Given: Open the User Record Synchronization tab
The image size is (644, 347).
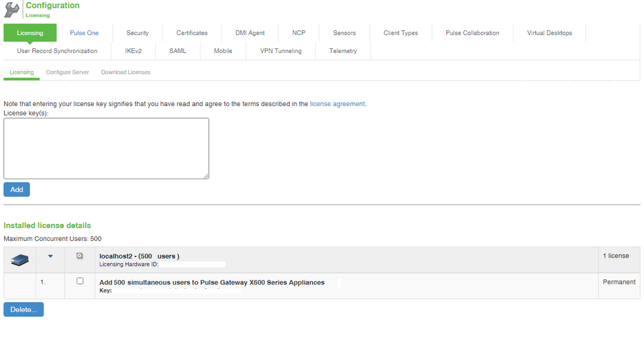Looking at the screenshot, I should [x=57, y=51].
